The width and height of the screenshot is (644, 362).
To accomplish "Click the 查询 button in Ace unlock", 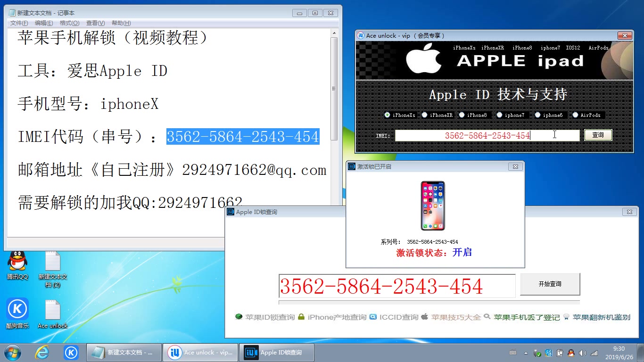I will click(x=598, y=135).
